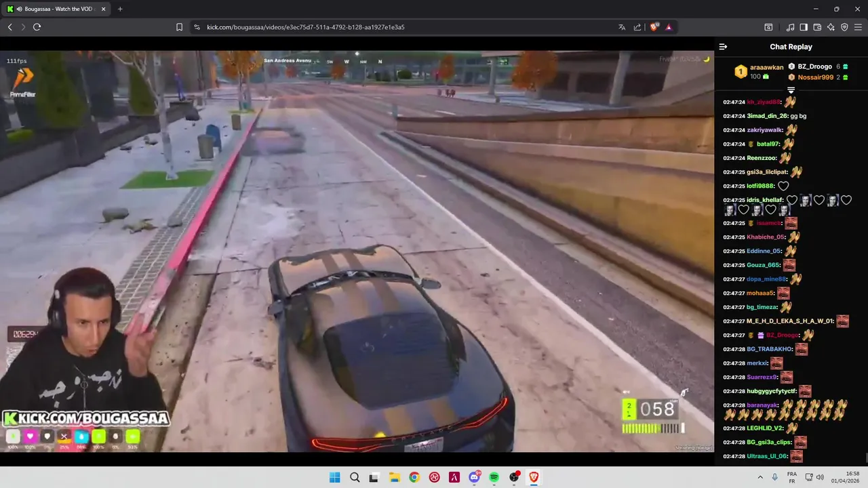Open the tab search icon

pyautogui.click(x=768, y=27)
